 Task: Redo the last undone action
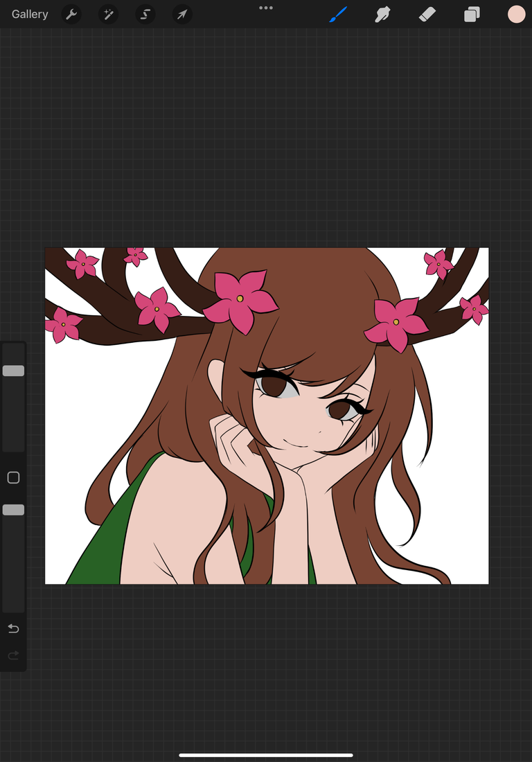click(14, 655)
